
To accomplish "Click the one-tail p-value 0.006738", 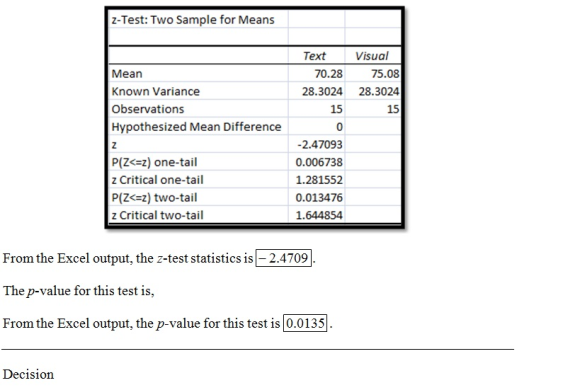I will pyautogui.click(x=319, y=162).
